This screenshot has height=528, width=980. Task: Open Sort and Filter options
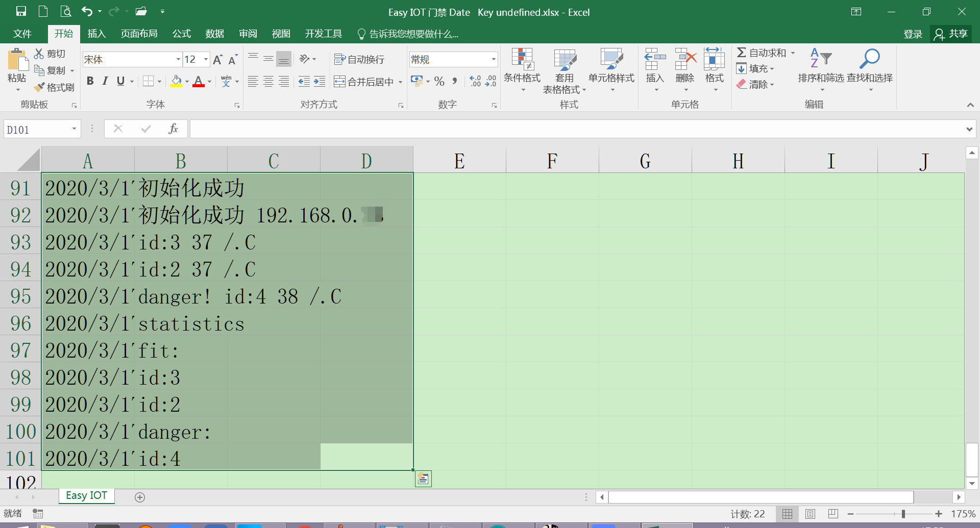[821, 70]
